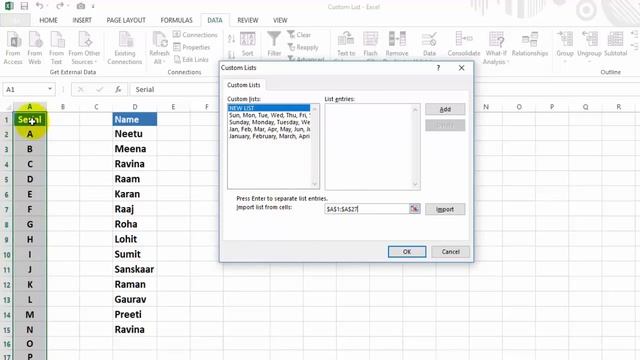
Task: Select Sunday, Monday, Tuesday list entry
Action: (269, 122)
